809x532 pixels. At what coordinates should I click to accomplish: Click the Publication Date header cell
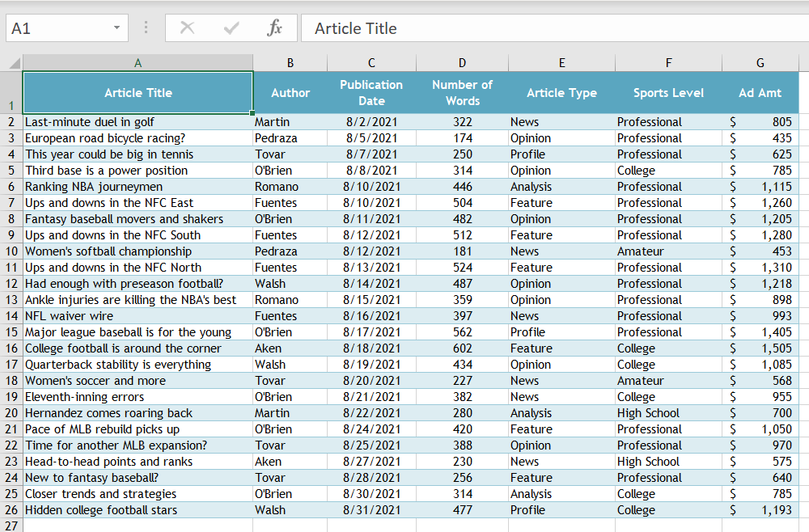coord(371,92)
